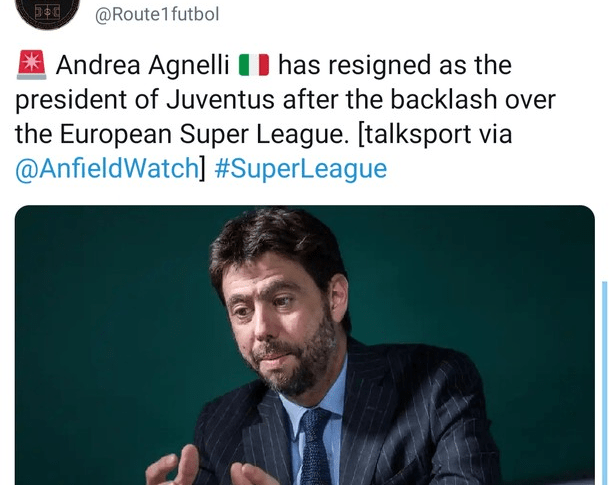This screenshot has height=485, width=609.
Task: Click the Italian flag emoji
Action: (x=254, y=65)
